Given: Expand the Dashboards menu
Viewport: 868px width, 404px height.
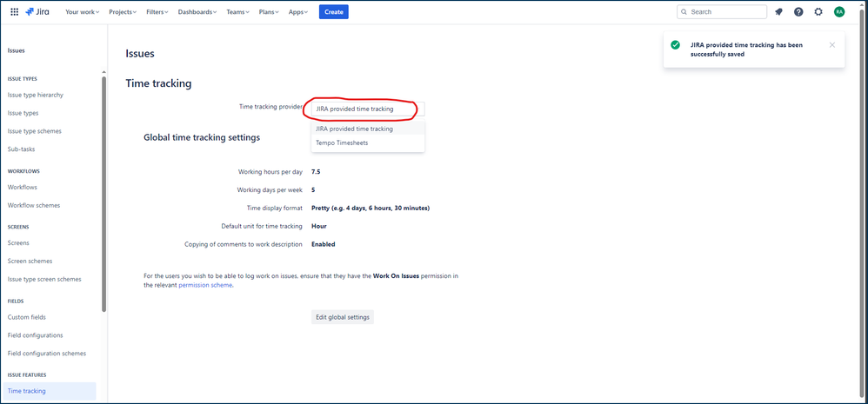Looking at the screenshot, I should tap(197, 11).
